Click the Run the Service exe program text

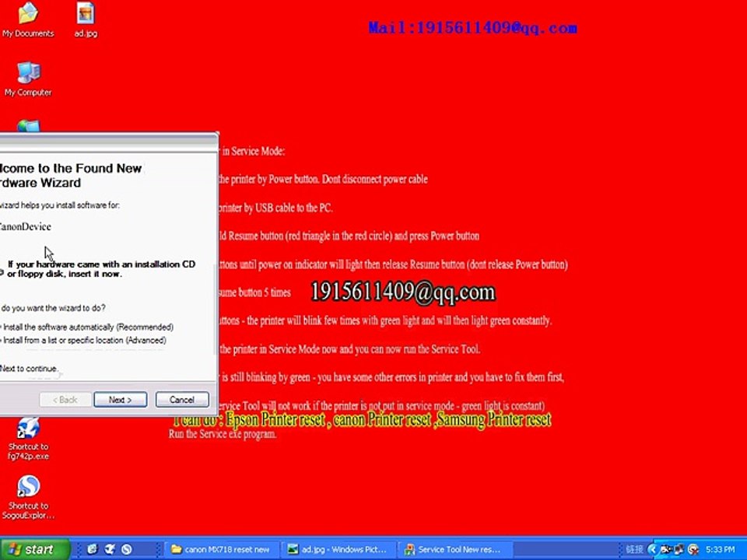coord(223,434)
